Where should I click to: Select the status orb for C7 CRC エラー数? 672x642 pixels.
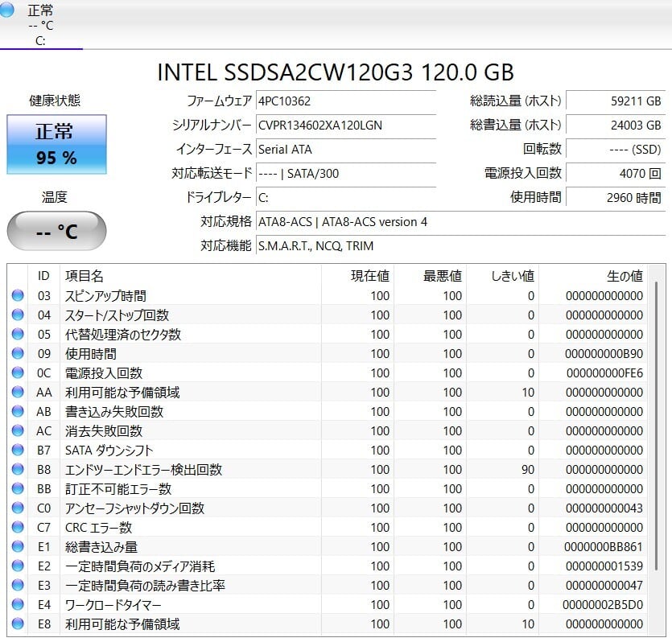pyautogui.click(x=18, y=528)
